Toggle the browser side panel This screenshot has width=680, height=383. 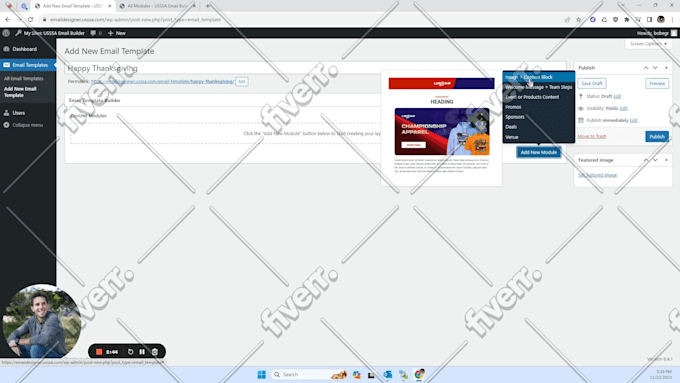click(x=649, y=20)
